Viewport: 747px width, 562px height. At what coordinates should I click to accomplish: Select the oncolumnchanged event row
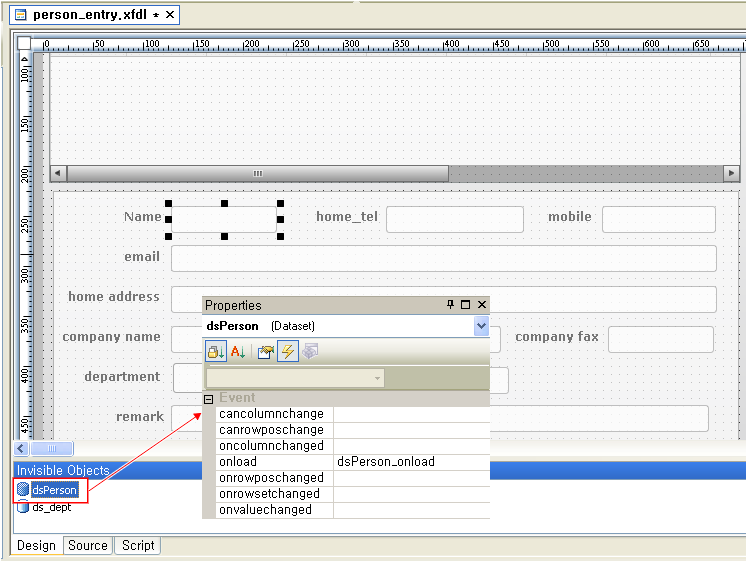pyautogui.click(x=353, y=446)
